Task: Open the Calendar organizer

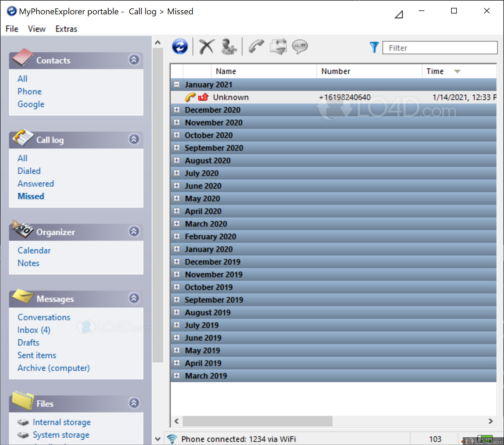Action: pyautogui.click(x=34, y=250)
